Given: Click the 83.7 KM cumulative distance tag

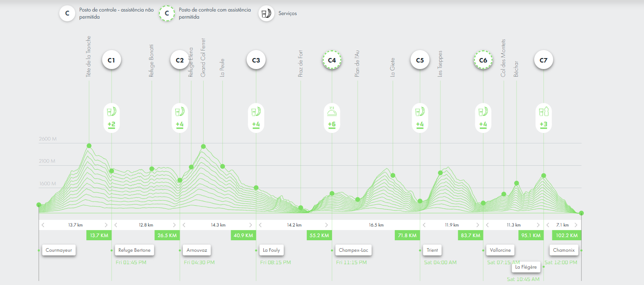Looking at the screenshot, I should pyautogui.click(x=470, y=235).
